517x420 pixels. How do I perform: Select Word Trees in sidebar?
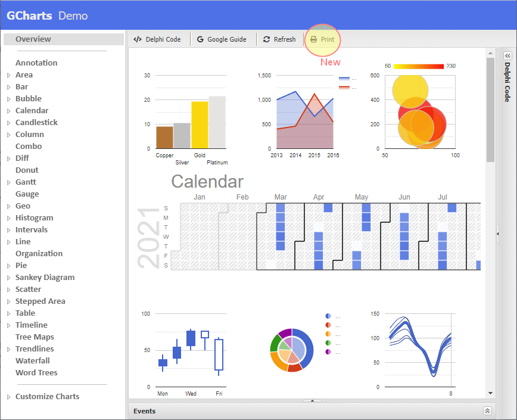tap(36, 372)
